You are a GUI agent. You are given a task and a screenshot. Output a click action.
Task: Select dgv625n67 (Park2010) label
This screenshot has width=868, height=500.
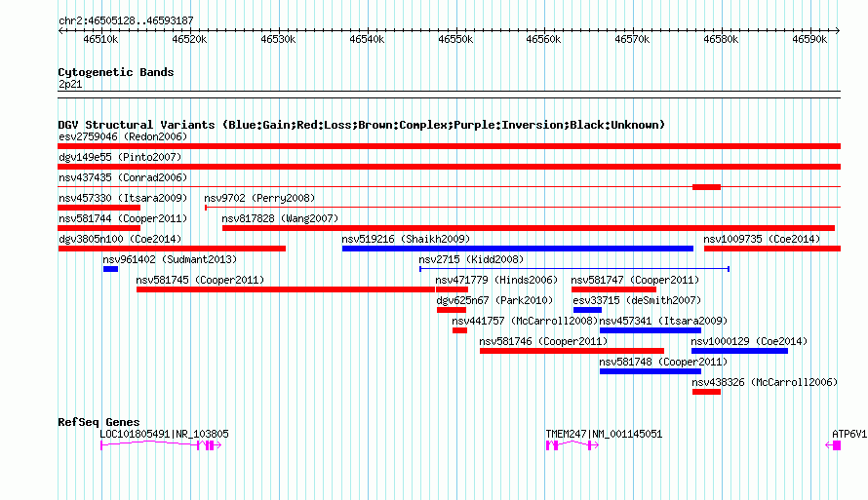[494, 300]
